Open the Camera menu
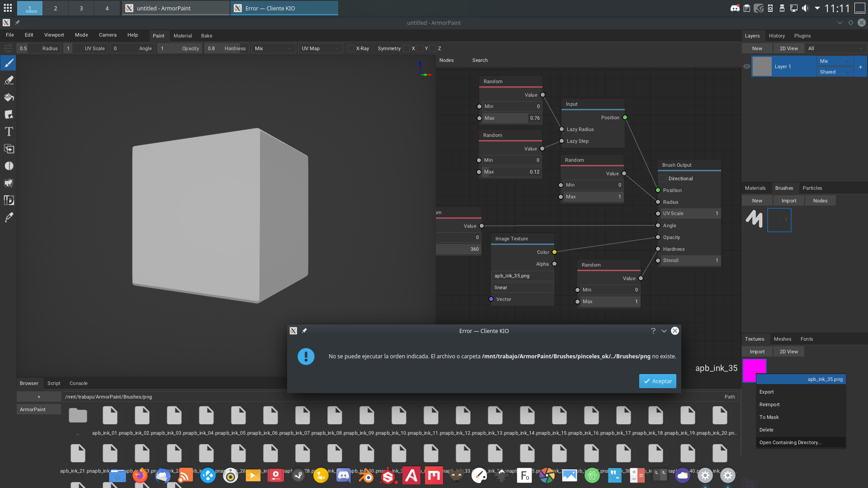 click(108, 35)
